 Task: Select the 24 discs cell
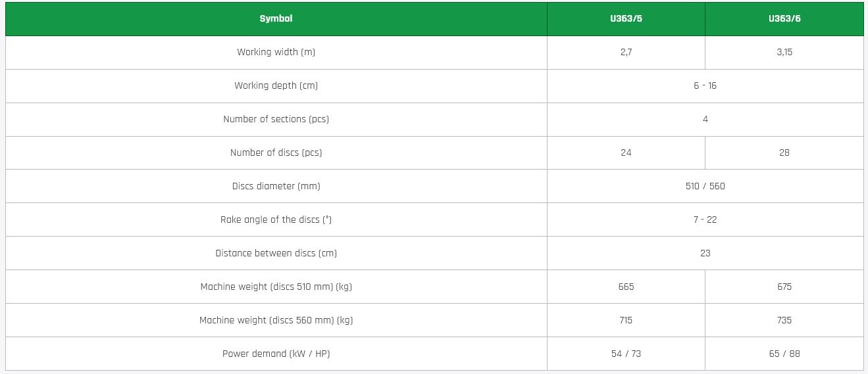click(x=626, y=152)
